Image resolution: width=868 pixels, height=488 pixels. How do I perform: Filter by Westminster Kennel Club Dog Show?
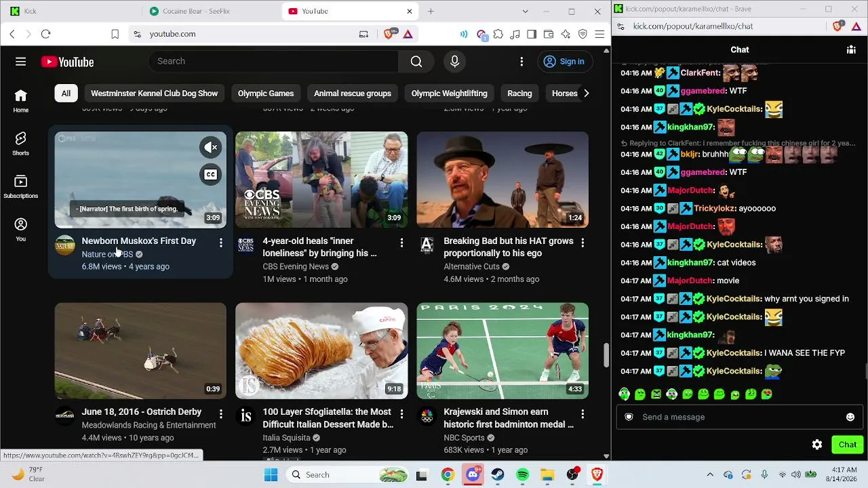click(x=155, y=94)
